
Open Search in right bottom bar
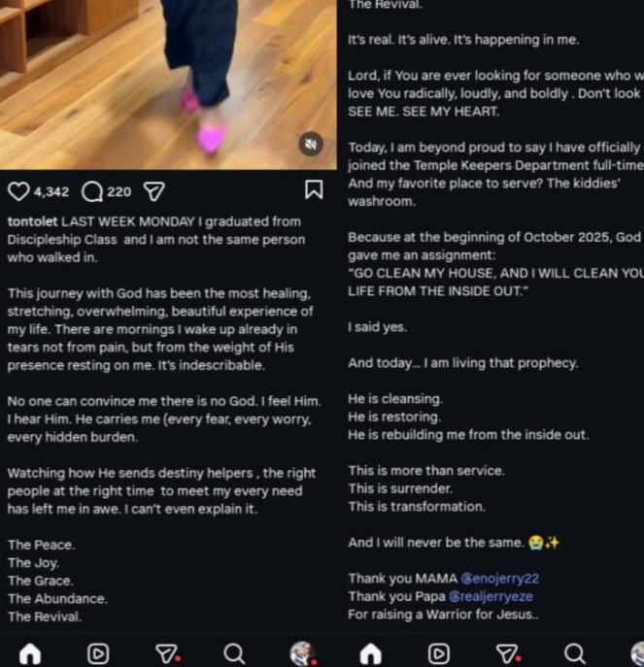pos(575,653)
